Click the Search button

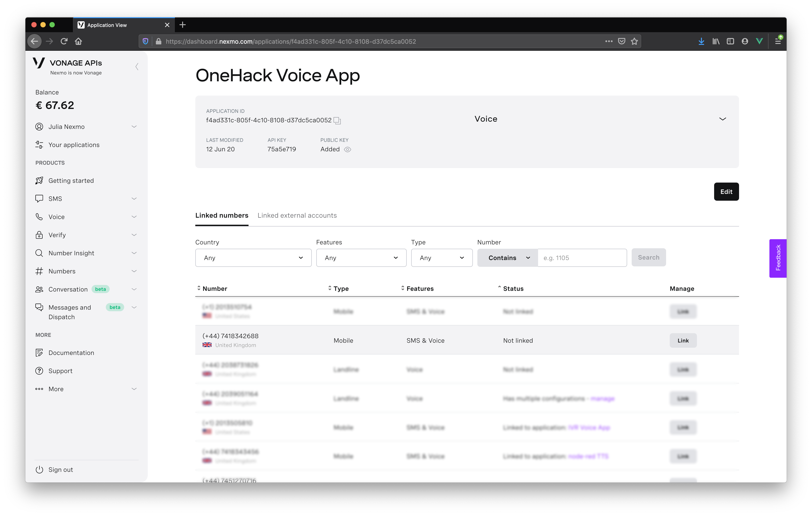click(648, 257)
